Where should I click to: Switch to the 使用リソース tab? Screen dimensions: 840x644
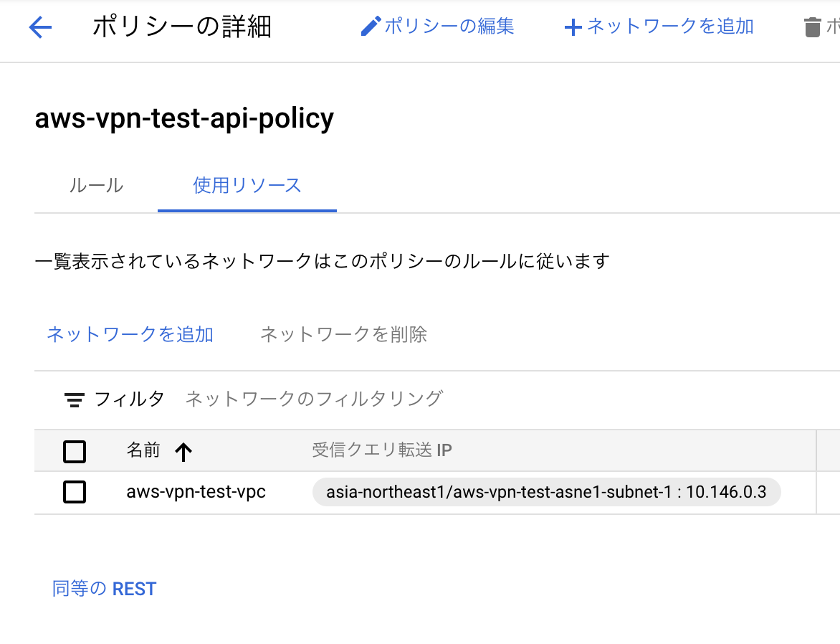point(247,185)
